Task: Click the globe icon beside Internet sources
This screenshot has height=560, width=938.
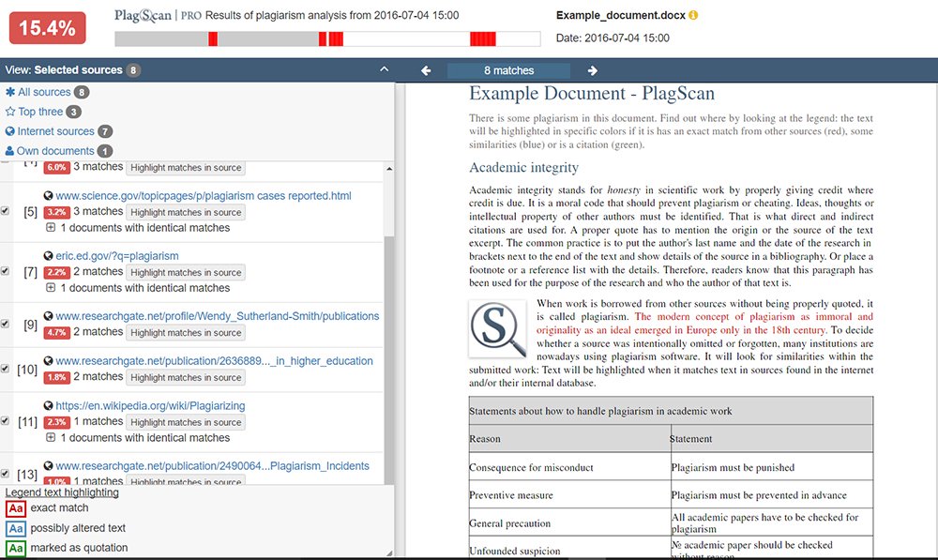Action: pos(9,131)
